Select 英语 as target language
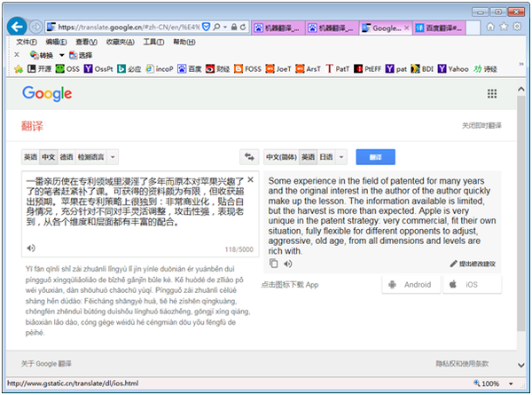532x395 pixels. pyautogui.click(x=308, y=157)
